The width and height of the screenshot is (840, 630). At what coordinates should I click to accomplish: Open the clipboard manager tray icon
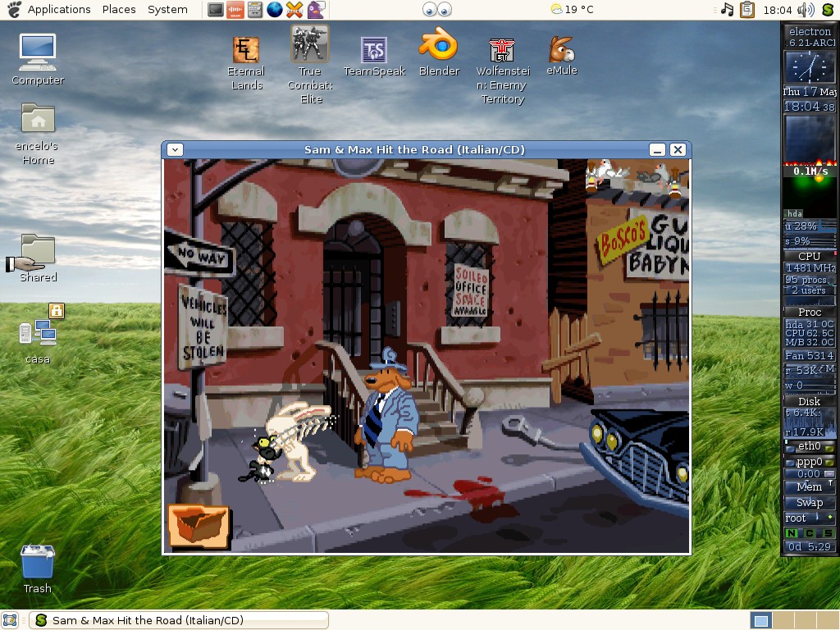(747, 10)
